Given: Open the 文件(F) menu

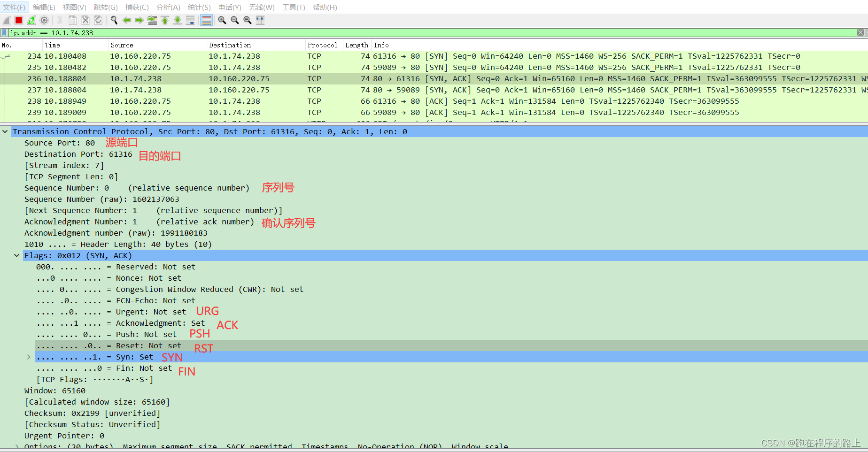Looking at the screenshot, I should tap(14, 8).
